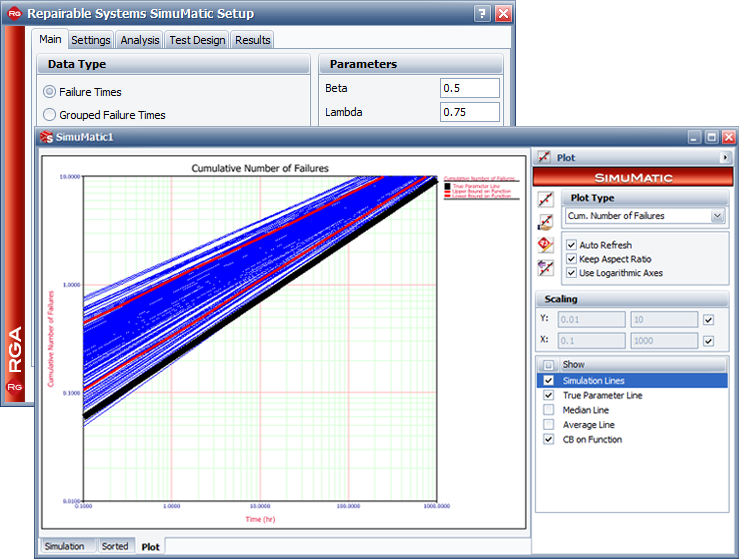Switch to Sorted sheet tab
This screenshot has width=739, height=559.
pyautogui.click(x=115, y=546)
